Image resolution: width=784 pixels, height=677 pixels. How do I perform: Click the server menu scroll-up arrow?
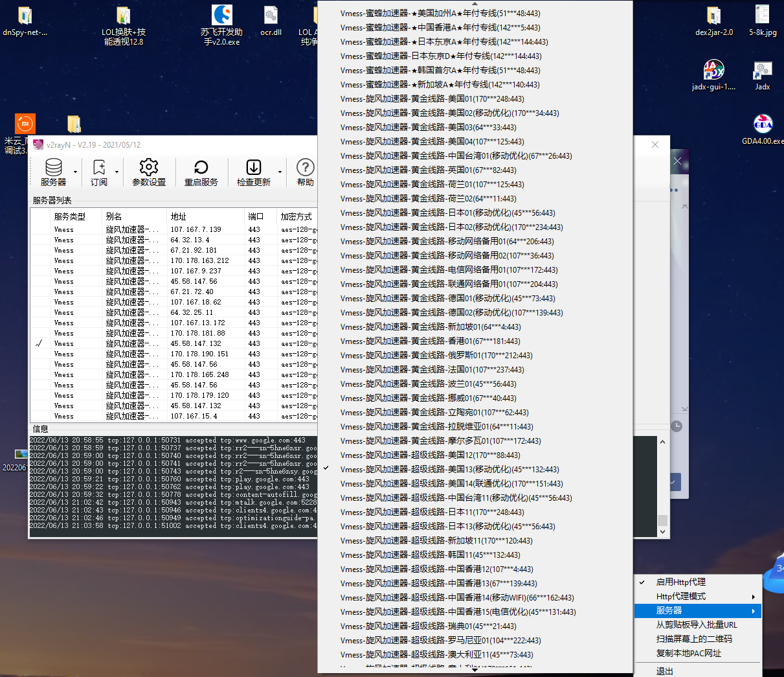point(475,3)
